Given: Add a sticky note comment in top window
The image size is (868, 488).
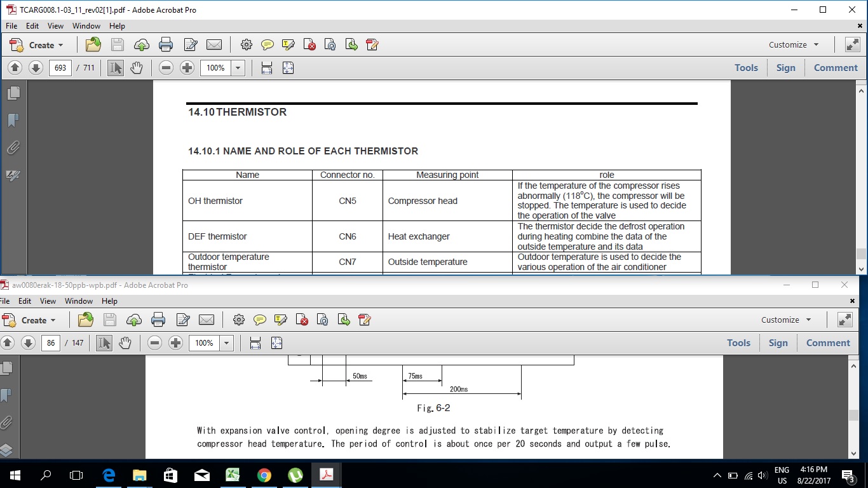Looking at the screenshot, I should coord(268,44).
